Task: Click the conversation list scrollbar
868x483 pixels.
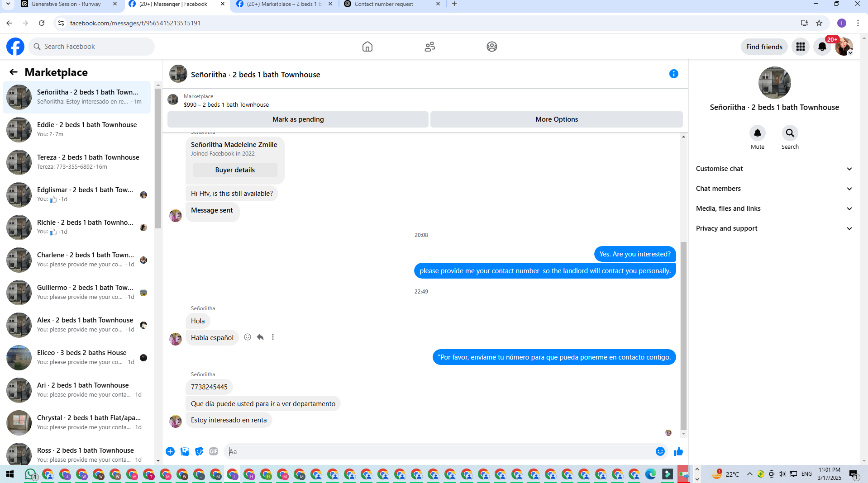Action: click(x=158, y=158)
